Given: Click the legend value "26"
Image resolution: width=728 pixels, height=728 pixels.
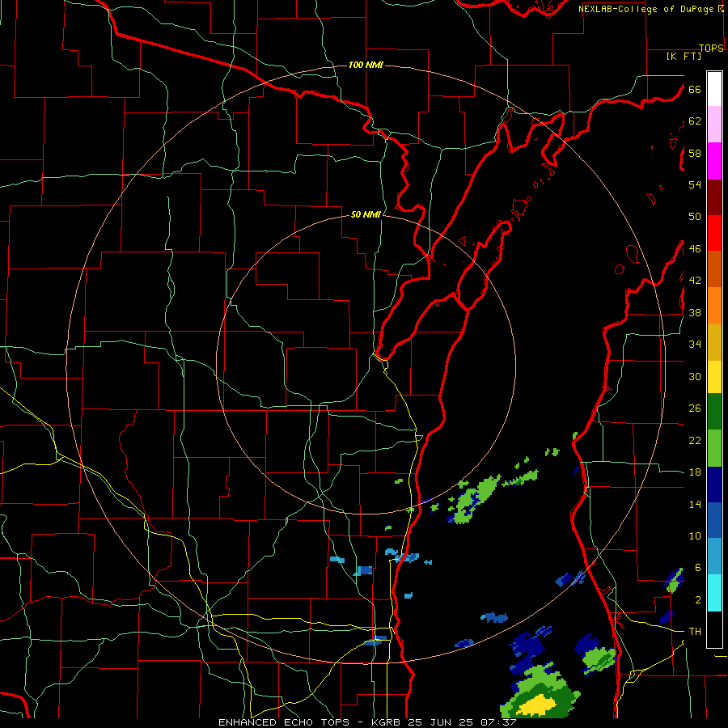Looking at the screenshot, I should [695, 408].
